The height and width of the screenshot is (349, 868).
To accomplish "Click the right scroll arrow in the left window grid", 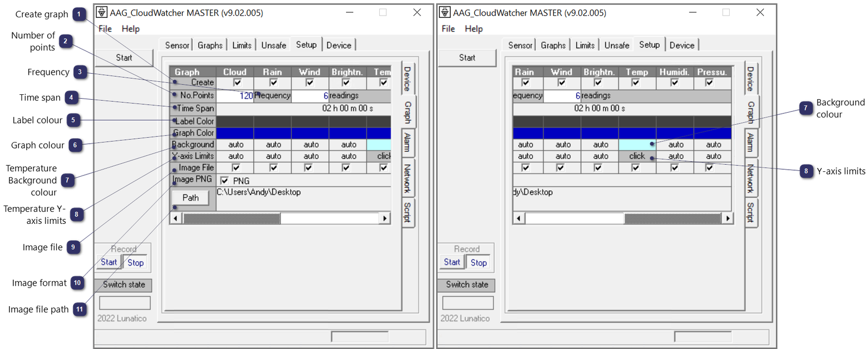I will tap(385, 218).
